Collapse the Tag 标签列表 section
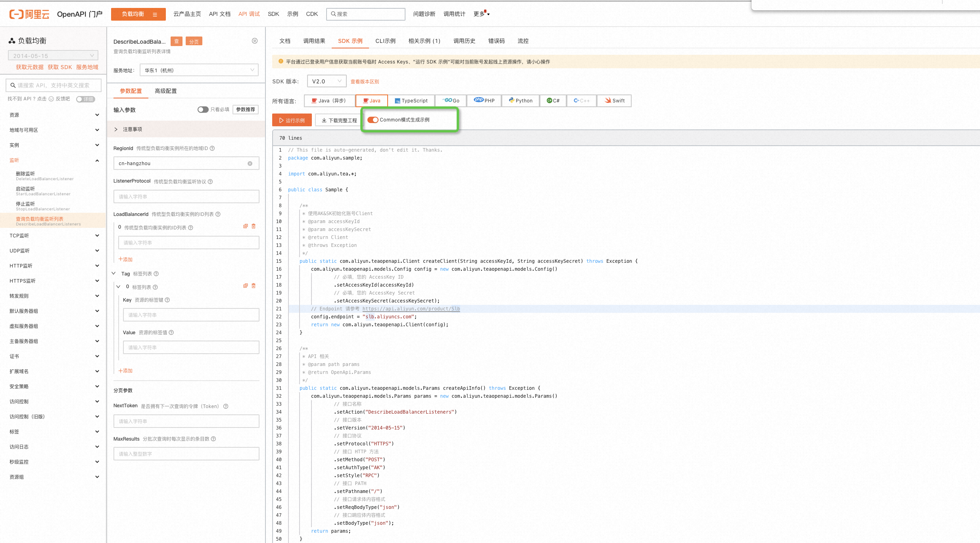Image resolution: width=980 pixels, height=543 pixels. (x=113, y=273)
